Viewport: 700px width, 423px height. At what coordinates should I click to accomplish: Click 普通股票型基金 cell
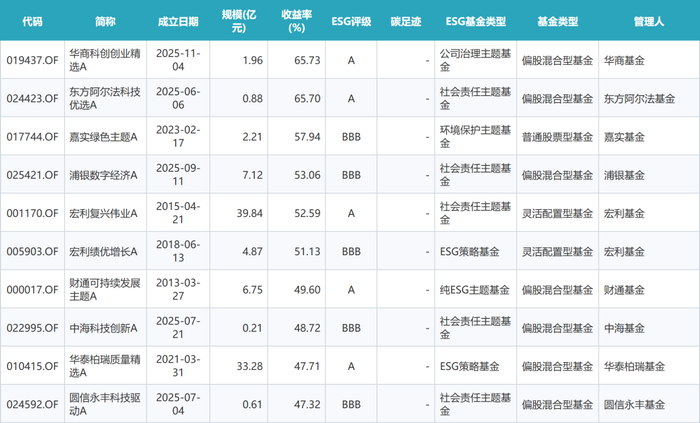[557, 137]
